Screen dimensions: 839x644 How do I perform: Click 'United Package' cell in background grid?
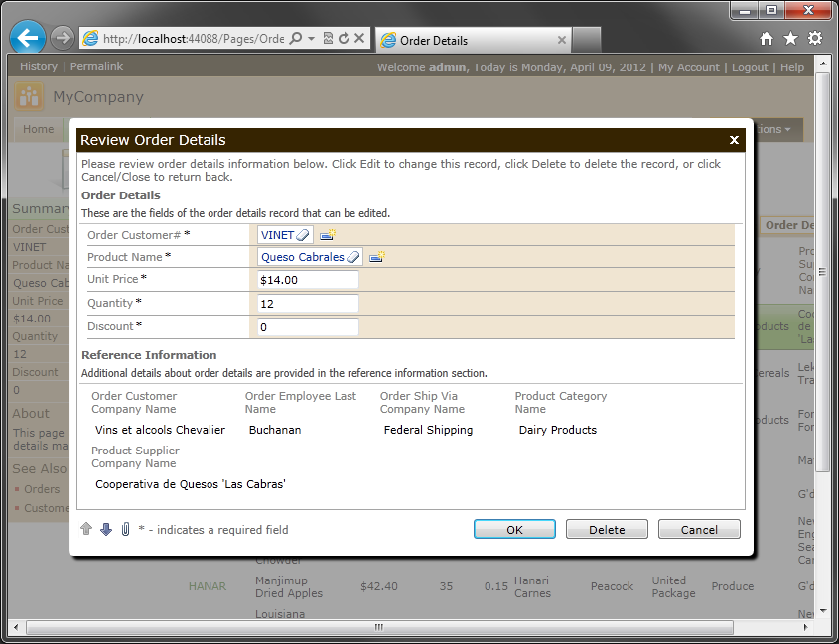pyautogui.click(x=673, y=586)
